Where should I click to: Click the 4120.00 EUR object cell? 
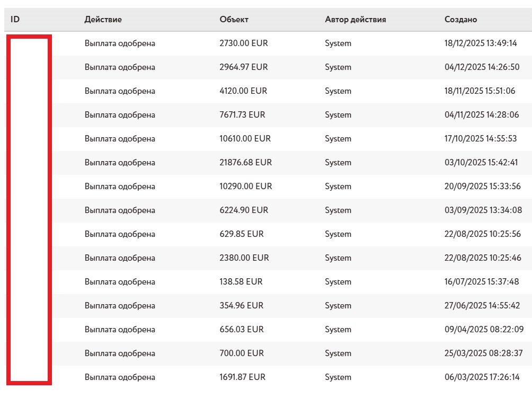243,91
